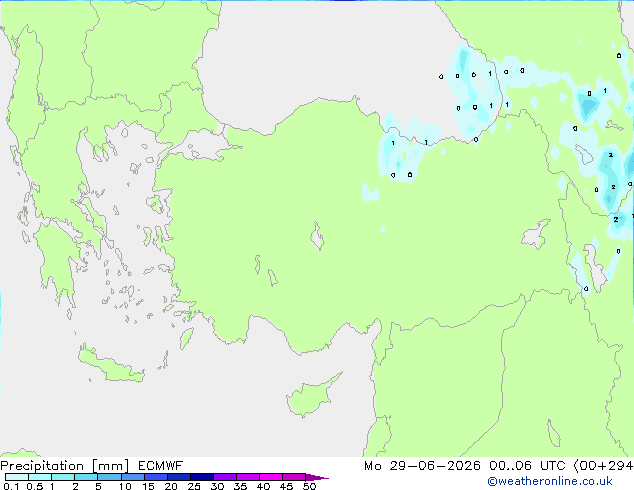Click legend swatch between 5 and 10

coord(109,477)
